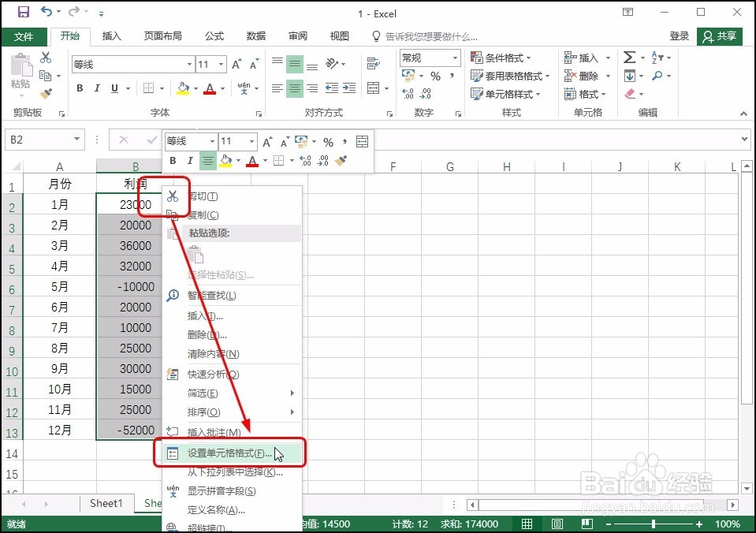This screenshot has width=756, height=533.
Task: Decrease font size in ribbon
Action: [254, 64]
